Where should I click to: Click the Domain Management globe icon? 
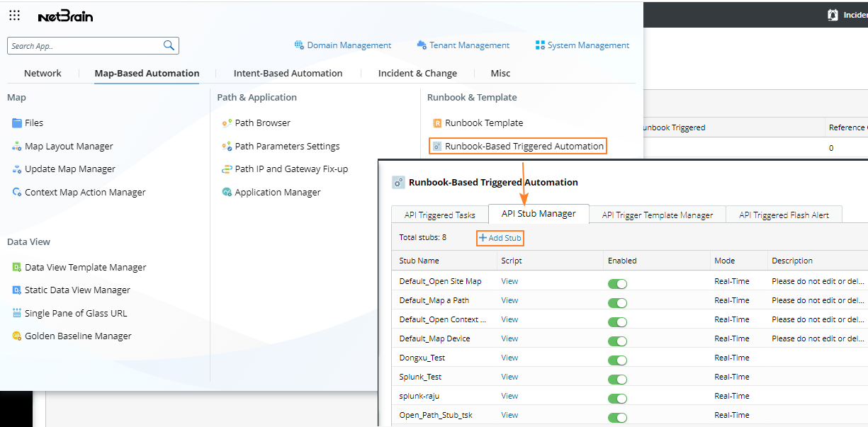coord(299,45)
